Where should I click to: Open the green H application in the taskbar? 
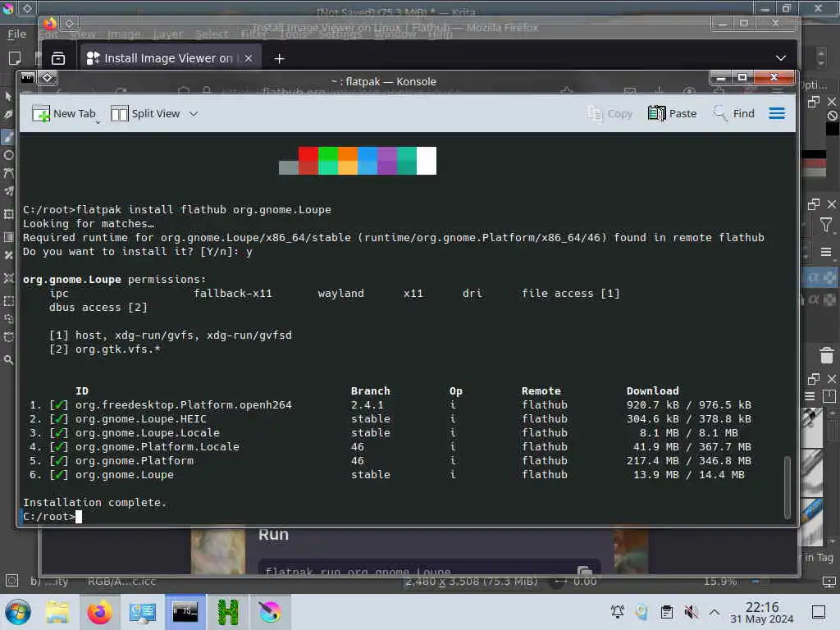(x=228, y=612)
